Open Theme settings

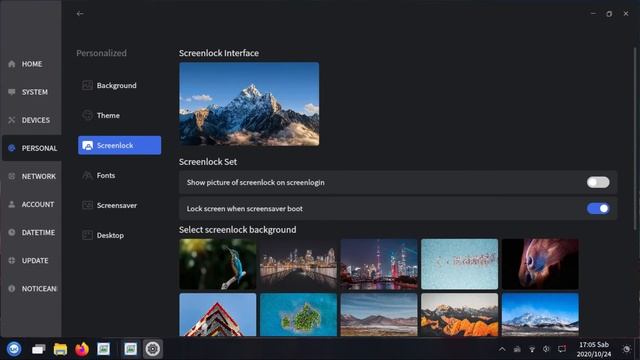click(119, 116)
